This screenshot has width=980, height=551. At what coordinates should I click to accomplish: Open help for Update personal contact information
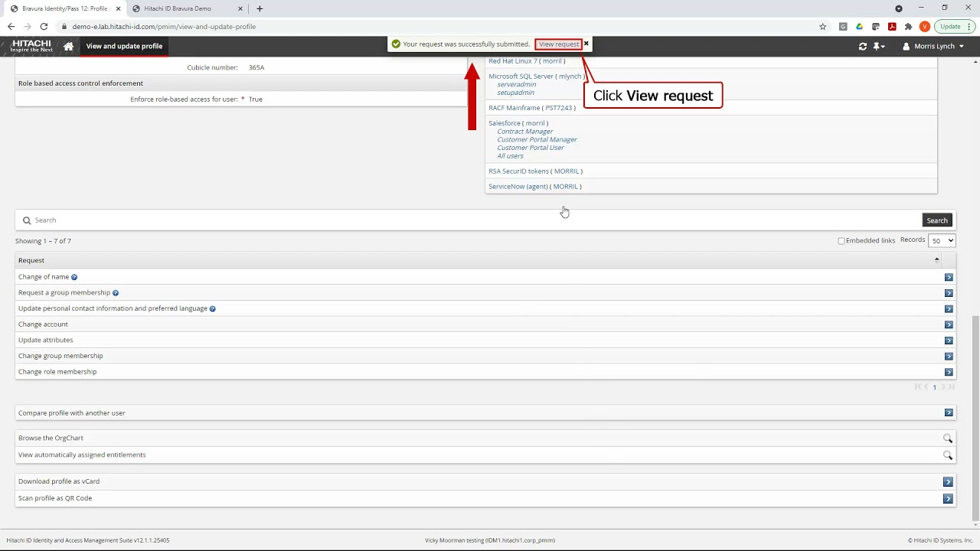213,308
